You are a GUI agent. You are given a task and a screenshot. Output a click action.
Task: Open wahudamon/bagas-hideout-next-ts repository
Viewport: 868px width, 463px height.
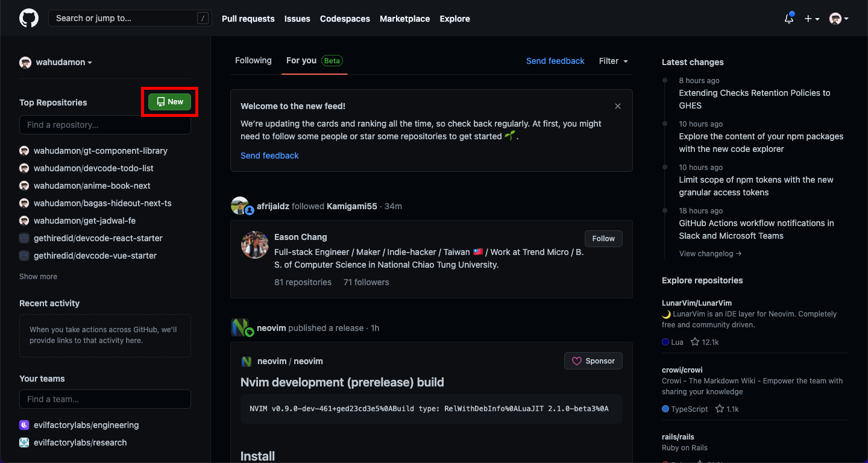coord(102,203)
